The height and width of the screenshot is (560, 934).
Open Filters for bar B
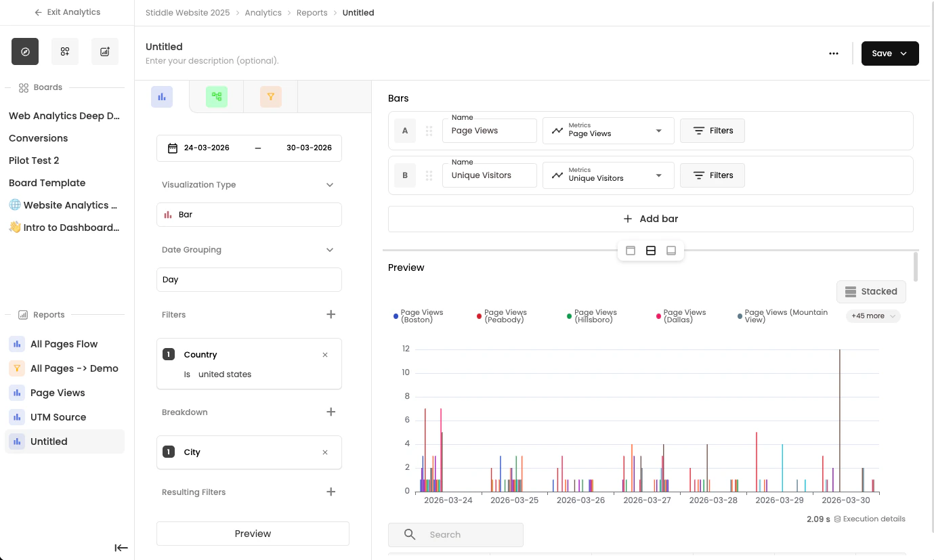pos(713,175)
